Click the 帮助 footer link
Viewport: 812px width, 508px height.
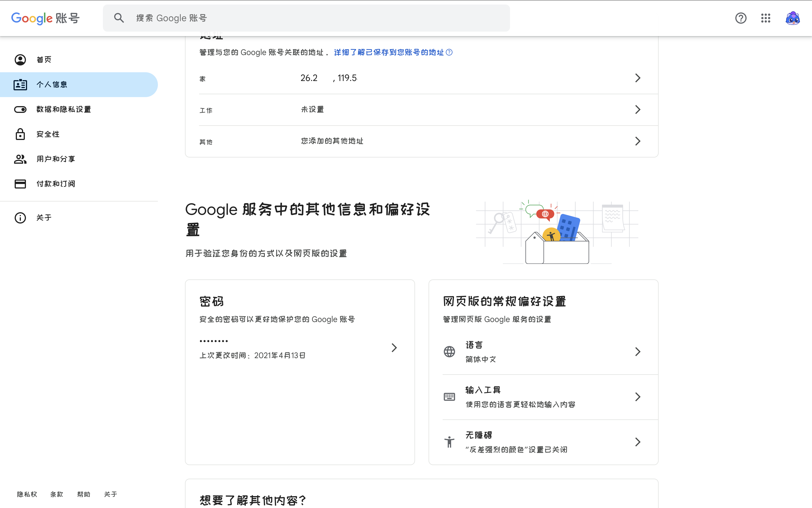coord(83,494)
